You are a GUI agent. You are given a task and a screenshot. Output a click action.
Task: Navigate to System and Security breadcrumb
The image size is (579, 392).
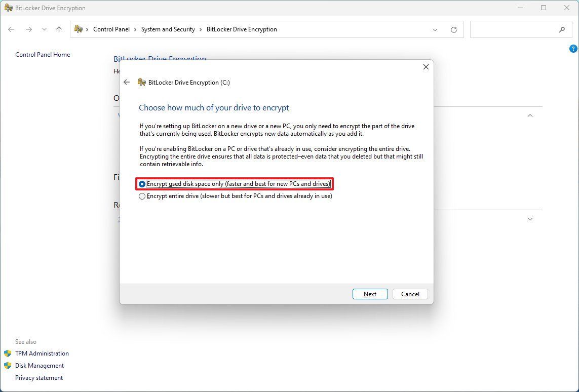coord(168,29)
